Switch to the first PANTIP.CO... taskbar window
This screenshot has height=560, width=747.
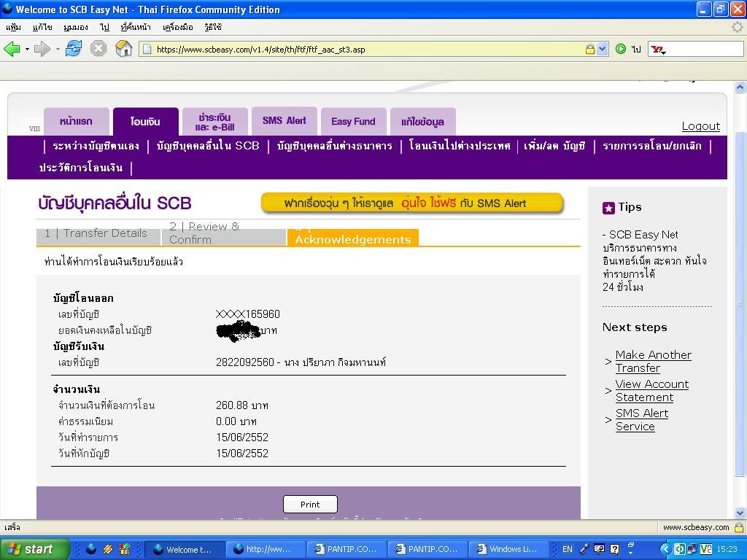coord(345,549)
